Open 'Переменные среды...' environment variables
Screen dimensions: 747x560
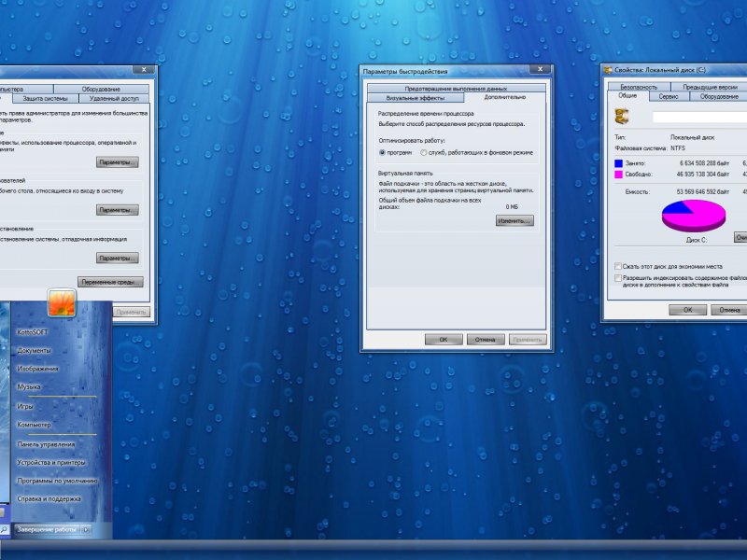(x=110, y=282)
